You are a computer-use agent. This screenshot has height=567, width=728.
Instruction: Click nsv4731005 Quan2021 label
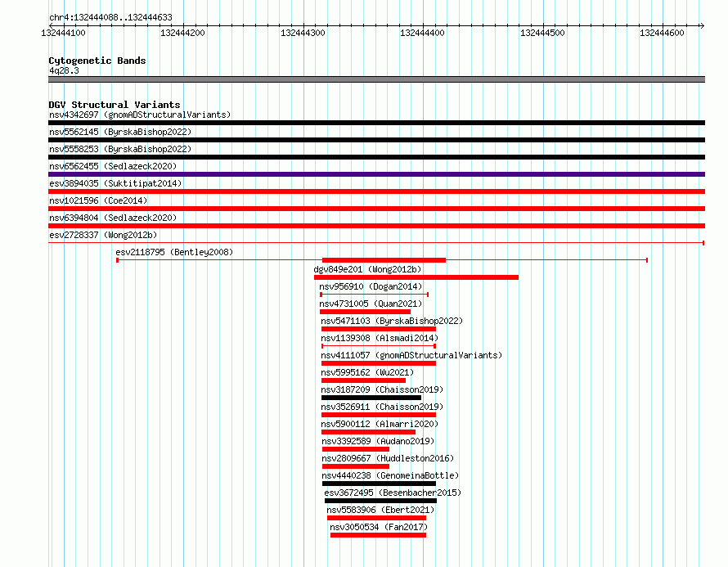(371, 304)
